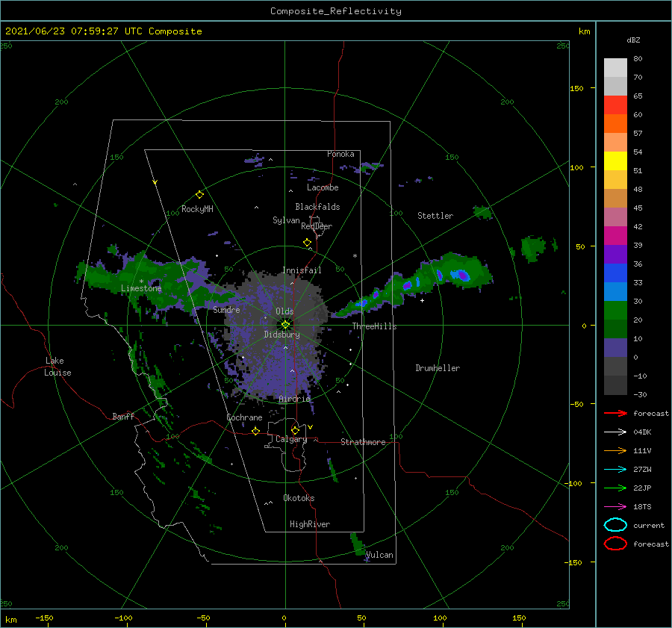Click the Composite_Reflectivity title
The height and width of the screenshot is (628, 672).
336,11
